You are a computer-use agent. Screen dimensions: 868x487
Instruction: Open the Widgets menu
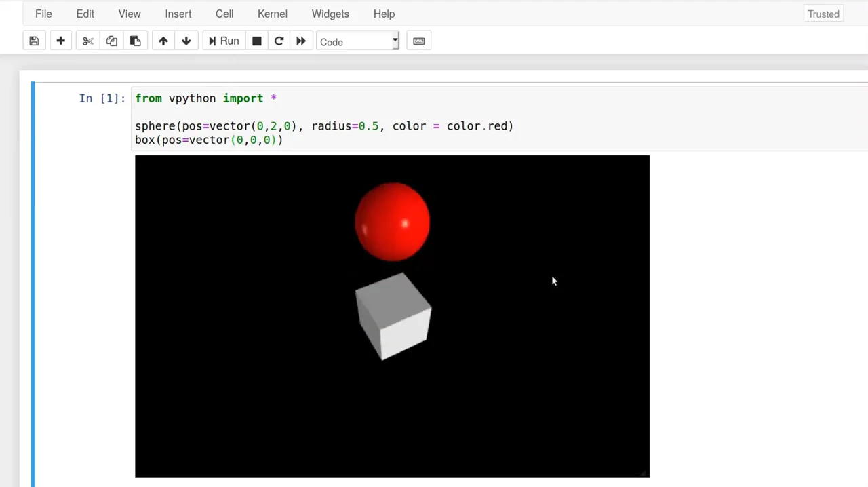tap(330, 14)
